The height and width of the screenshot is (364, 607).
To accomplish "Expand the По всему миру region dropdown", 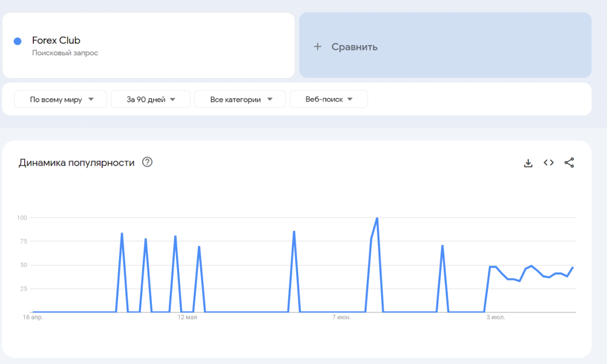I will click(x=60, y=100).
